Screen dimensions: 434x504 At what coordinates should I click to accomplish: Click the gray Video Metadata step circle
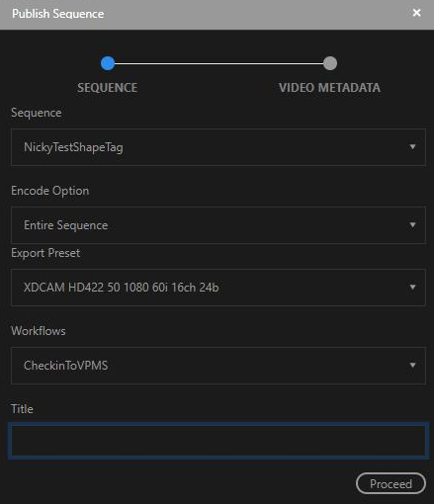tap(330, 63)
